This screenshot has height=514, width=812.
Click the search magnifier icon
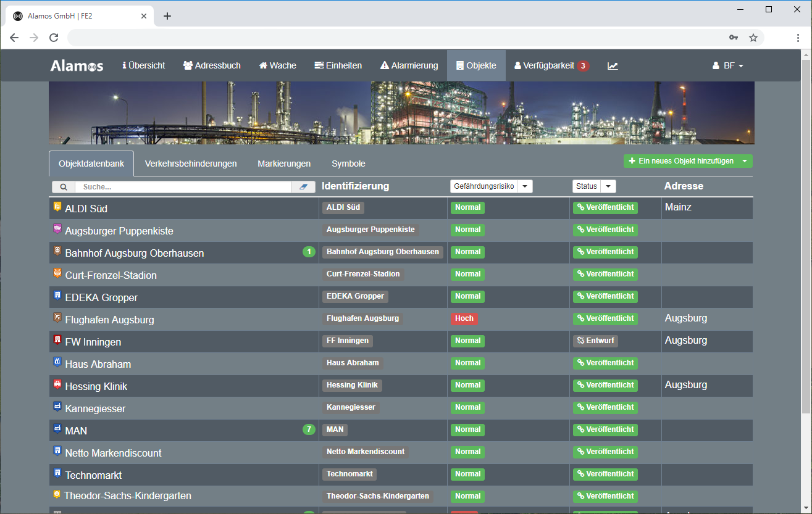point(64,186)
